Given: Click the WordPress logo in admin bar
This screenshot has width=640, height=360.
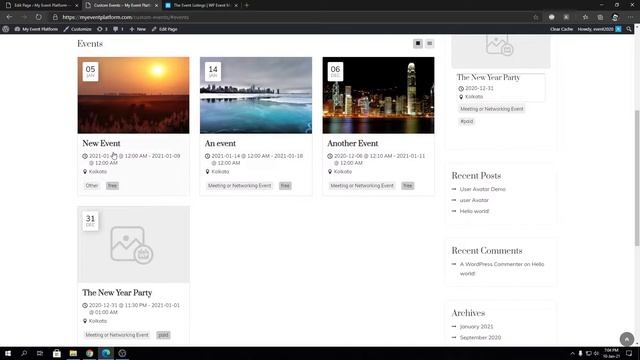Looking at the screenshot, I should pyautogui.click(x=6, y=29).
